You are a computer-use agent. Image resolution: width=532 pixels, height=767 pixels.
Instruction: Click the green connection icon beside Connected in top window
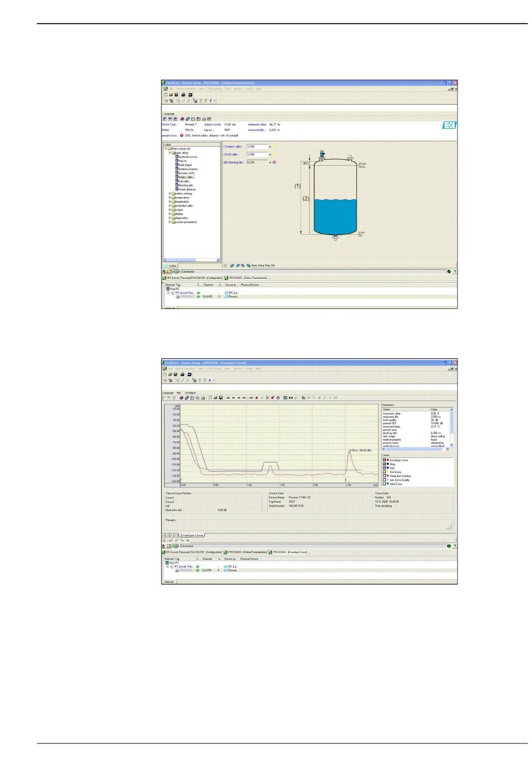coord(176,272)
